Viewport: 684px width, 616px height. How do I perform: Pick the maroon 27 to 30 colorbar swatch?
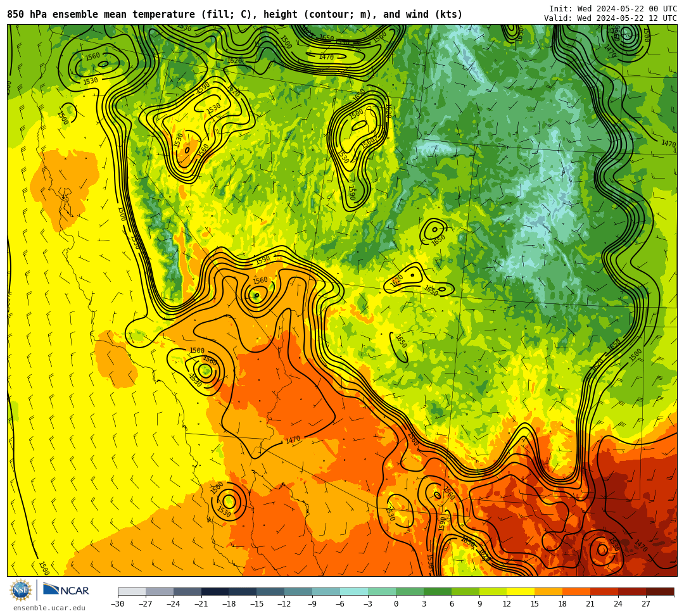pyautogui.click(x=660, y=591)
